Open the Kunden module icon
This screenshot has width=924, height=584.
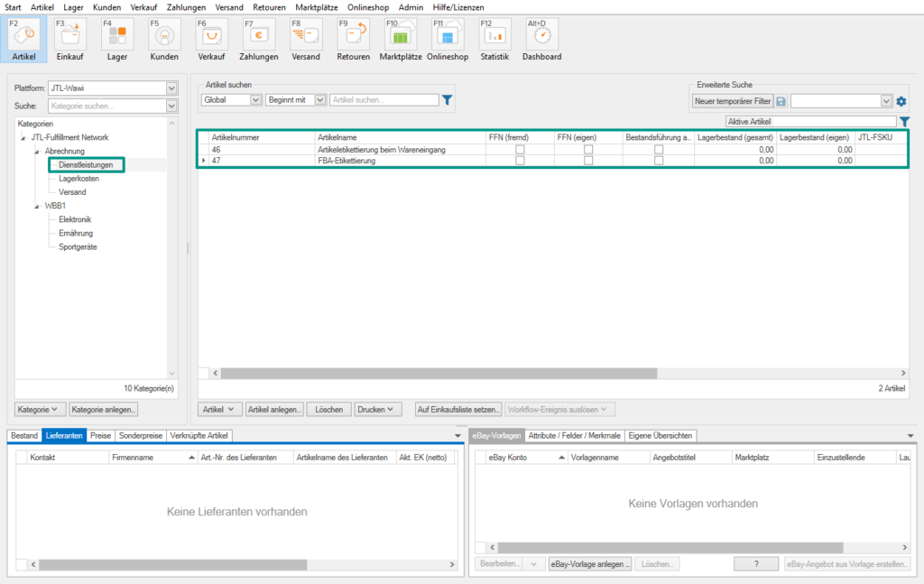(164, 36)
